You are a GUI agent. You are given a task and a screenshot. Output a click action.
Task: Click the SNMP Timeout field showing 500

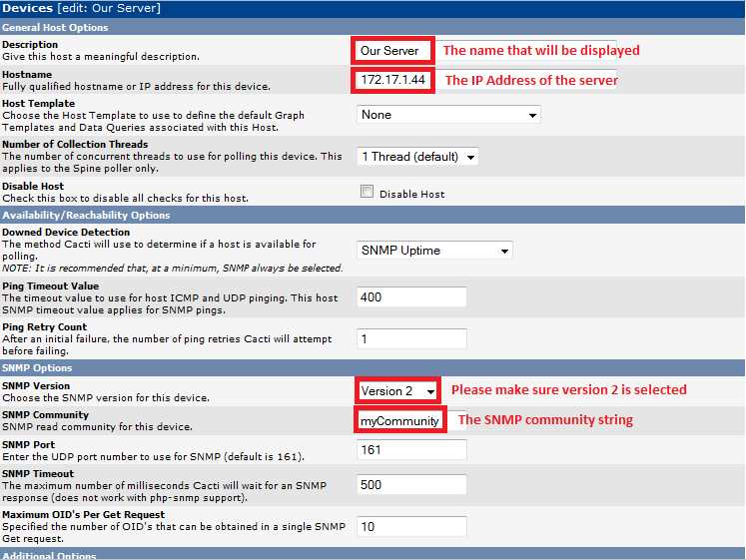point(411,485)
